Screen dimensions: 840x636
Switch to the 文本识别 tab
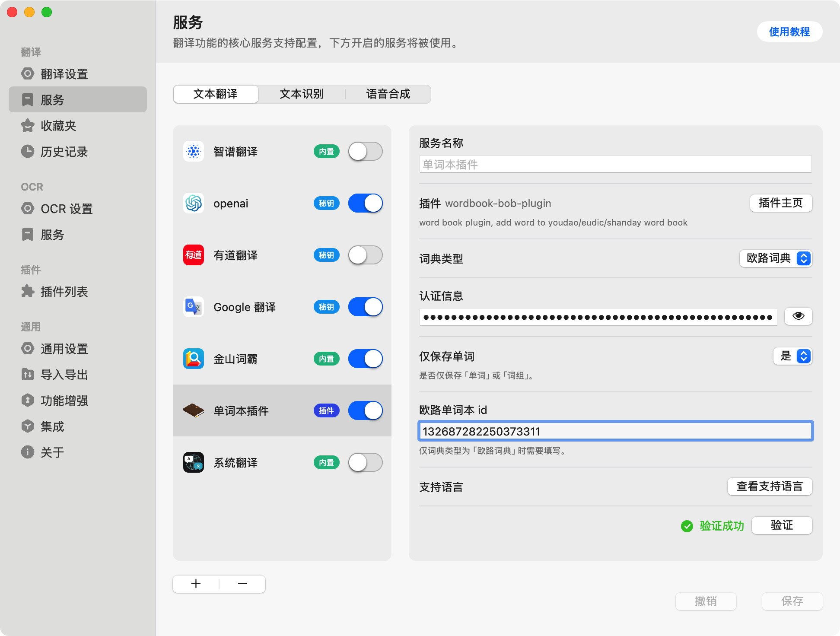tap(302, 94)
